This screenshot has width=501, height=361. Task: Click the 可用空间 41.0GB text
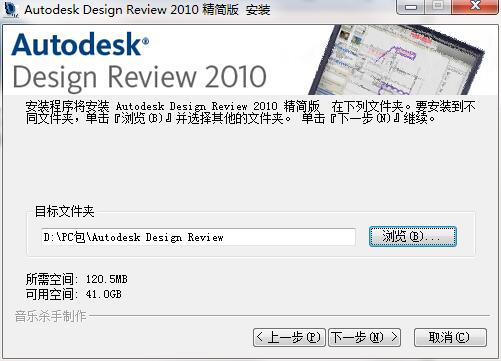(x=74, y=294)
